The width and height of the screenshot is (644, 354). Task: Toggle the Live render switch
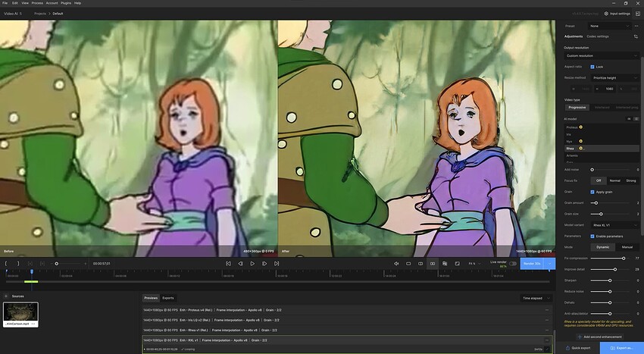click(513, 264)
